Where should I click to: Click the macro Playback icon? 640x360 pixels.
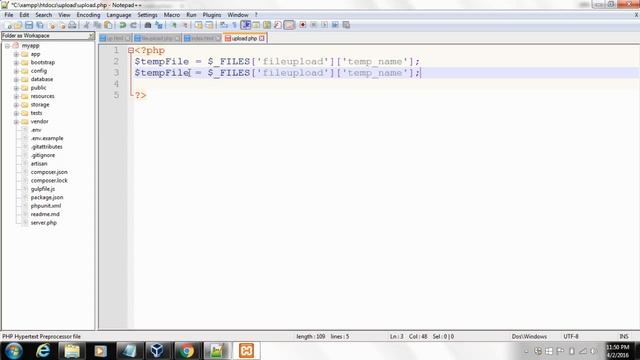(x=324, y=25)
